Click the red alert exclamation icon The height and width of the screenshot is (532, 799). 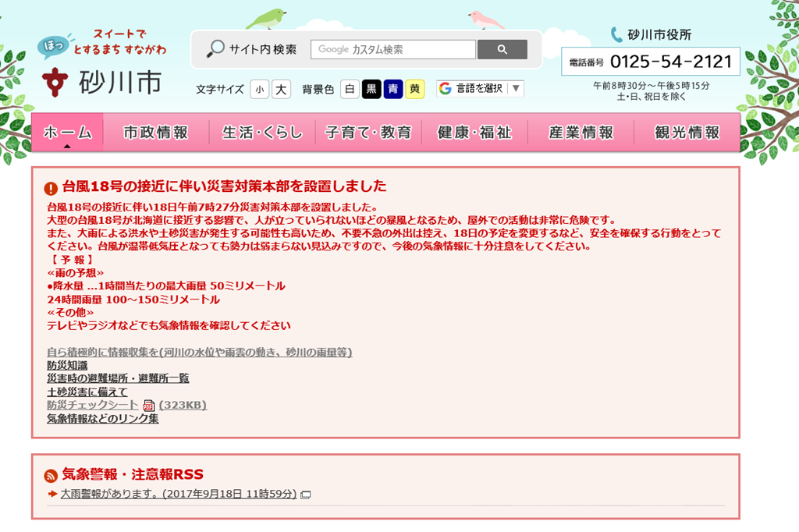pyautogui.click(x=51, y=188)
